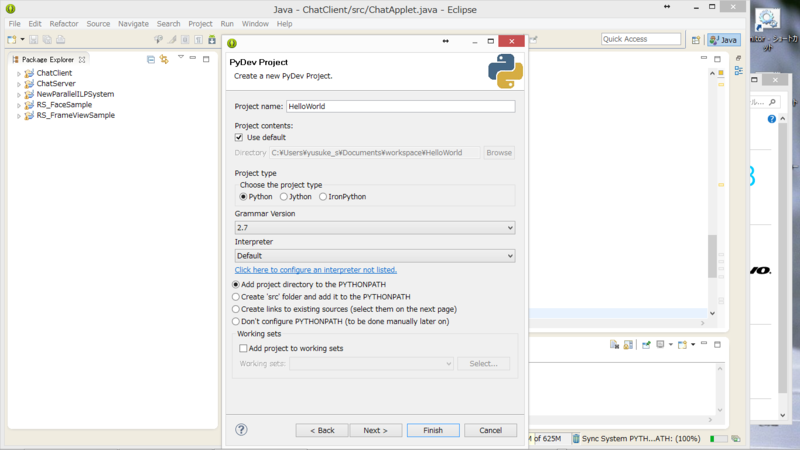Click the Restore icon in right trim bar
This screenshot has height=450, width=800.
(x=738, y=58)
